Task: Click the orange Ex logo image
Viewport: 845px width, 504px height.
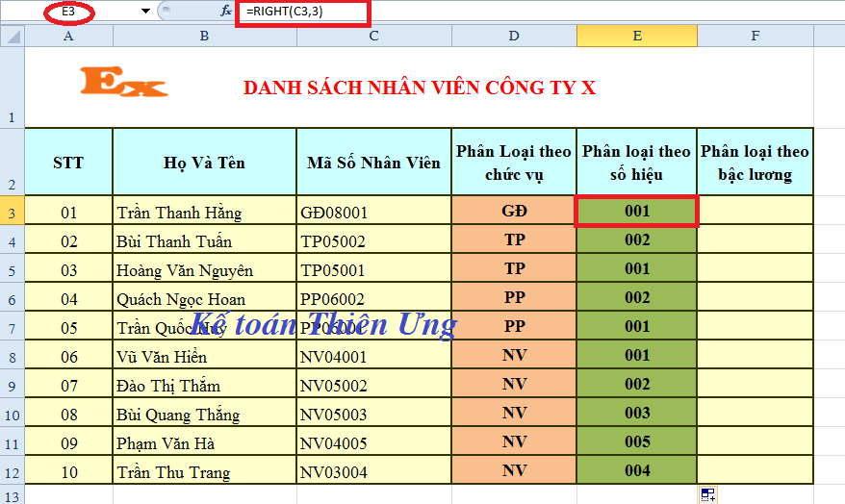Action: [x=124, y=82]
